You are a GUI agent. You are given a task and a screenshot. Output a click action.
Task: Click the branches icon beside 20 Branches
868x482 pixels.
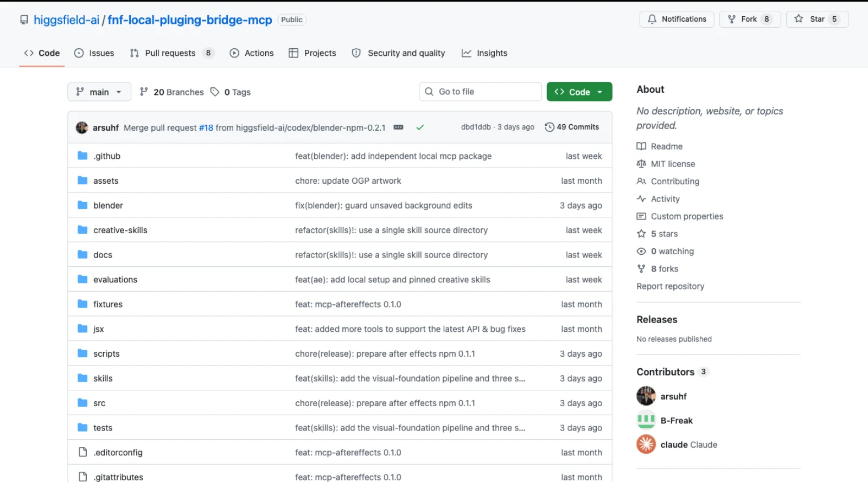(144, 92)
